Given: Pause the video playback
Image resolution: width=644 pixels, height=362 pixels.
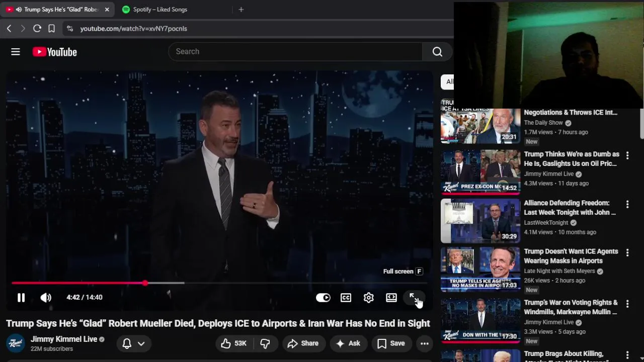Looking at the screenshot, I should (x=21, y=298).
